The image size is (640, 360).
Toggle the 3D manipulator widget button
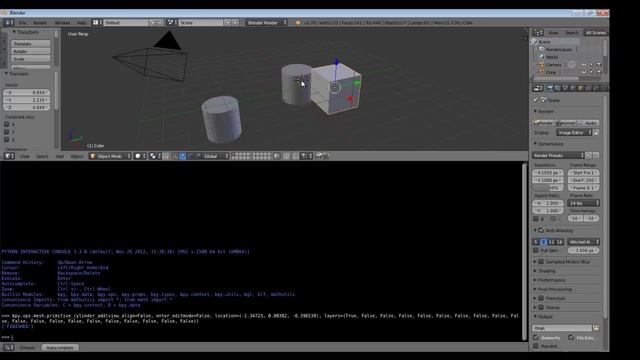pos(175,156)
